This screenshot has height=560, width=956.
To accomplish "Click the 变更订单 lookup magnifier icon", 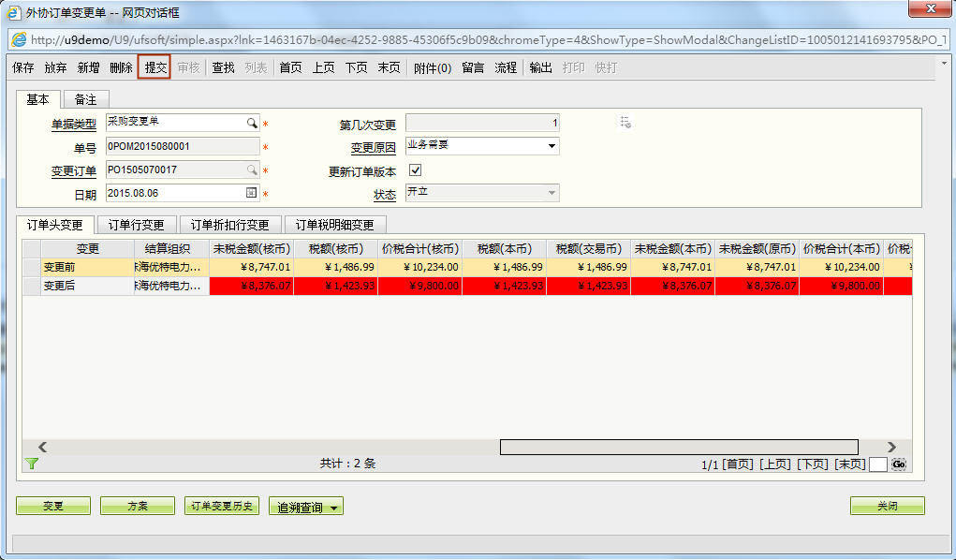I will click(251, 170).
